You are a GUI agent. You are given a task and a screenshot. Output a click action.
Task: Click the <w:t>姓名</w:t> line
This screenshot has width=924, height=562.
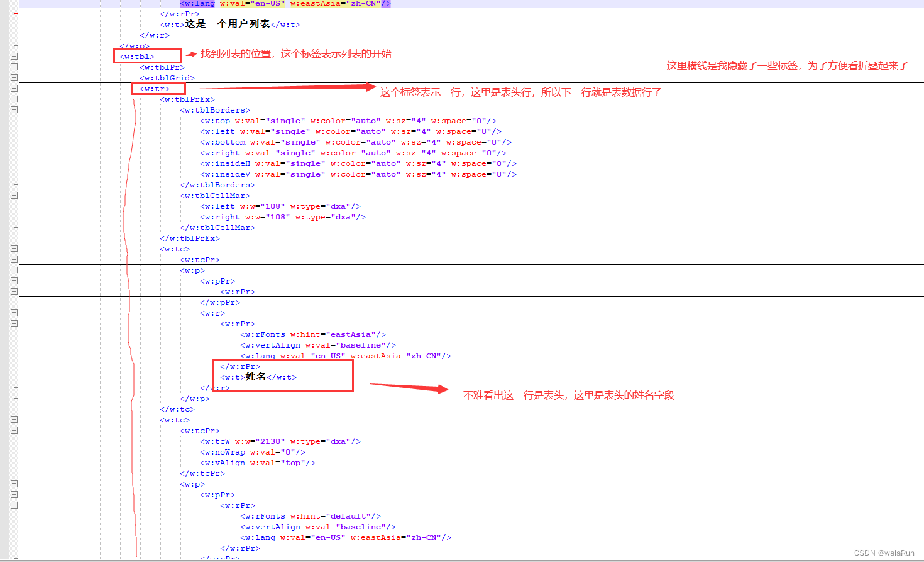tap(258, 377)
